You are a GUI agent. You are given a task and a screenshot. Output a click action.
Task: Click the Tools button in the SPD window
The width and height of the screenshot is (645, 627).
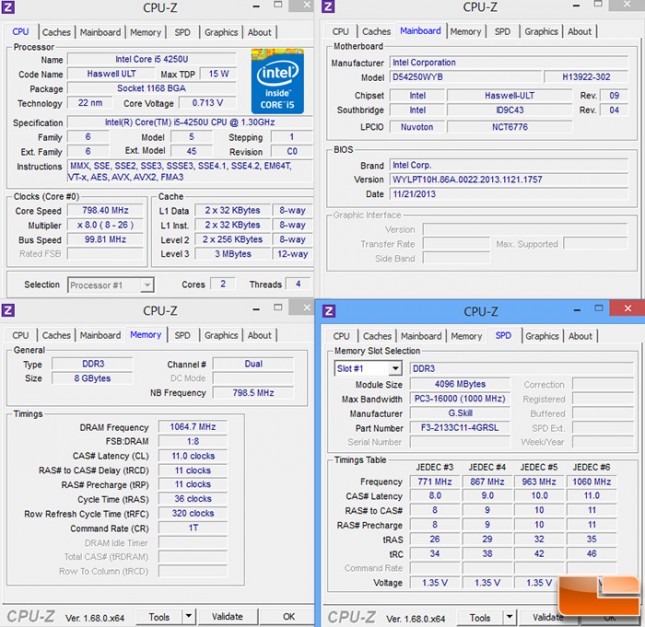point(480,617)
